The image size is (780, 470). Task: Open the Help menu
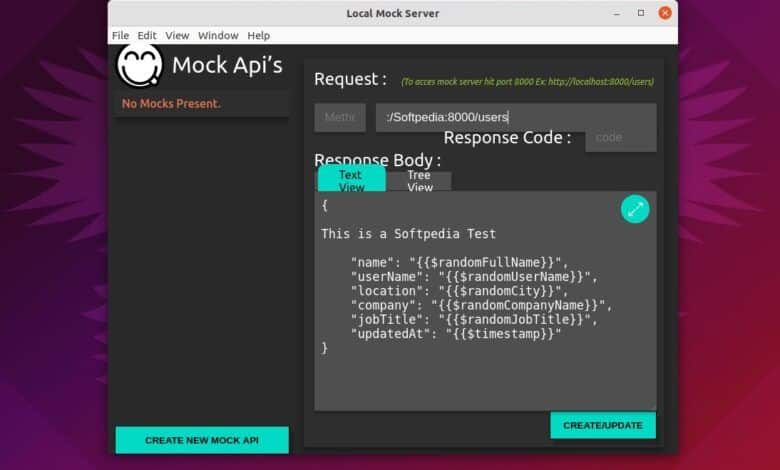point(258,35)
